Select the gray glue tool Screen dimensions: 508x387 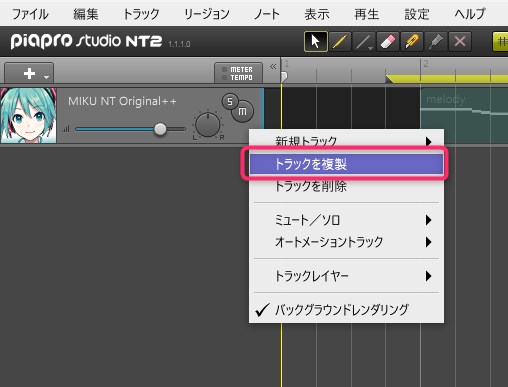click(x=436, y=42)
